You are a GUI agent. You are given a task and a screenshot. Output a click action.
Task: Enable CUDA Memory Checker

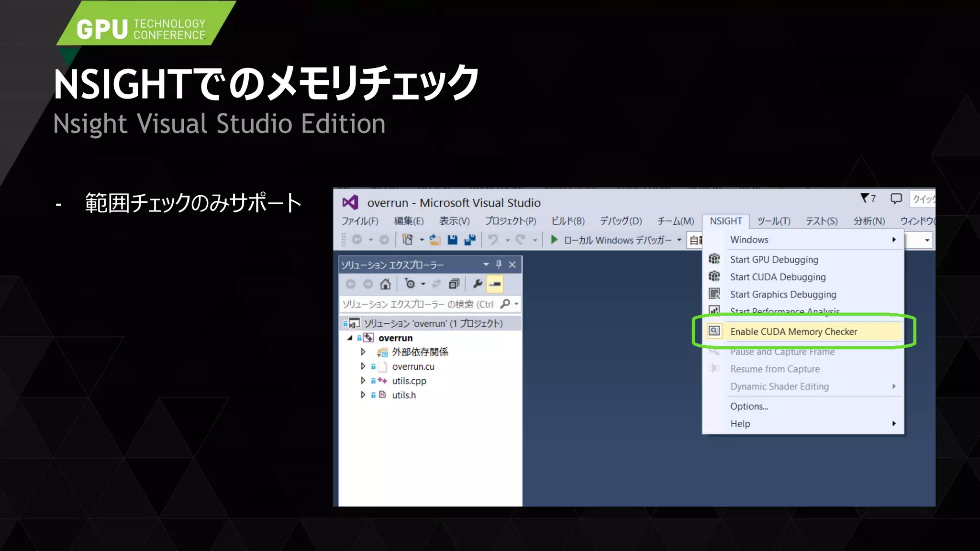tap(803, 331)
